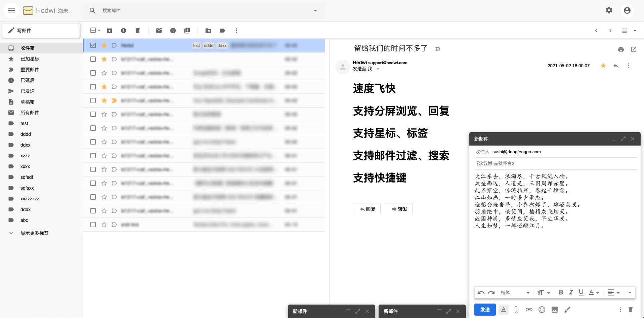Click the 写邮件 compose button
This screenshot has height=318, width=644.
click(41, 31)
